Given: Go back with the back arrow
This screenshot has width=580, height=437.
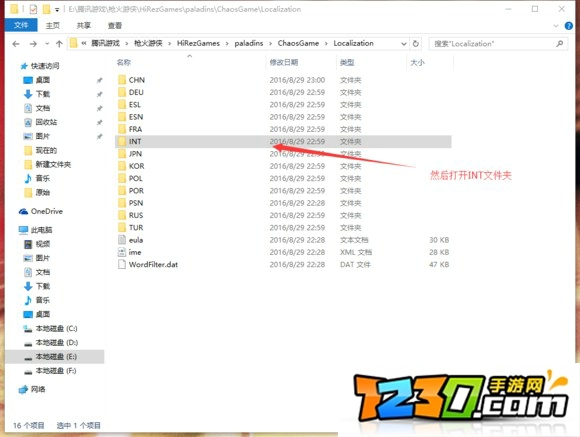Looking at the screenshot, I should click(16, 44).
